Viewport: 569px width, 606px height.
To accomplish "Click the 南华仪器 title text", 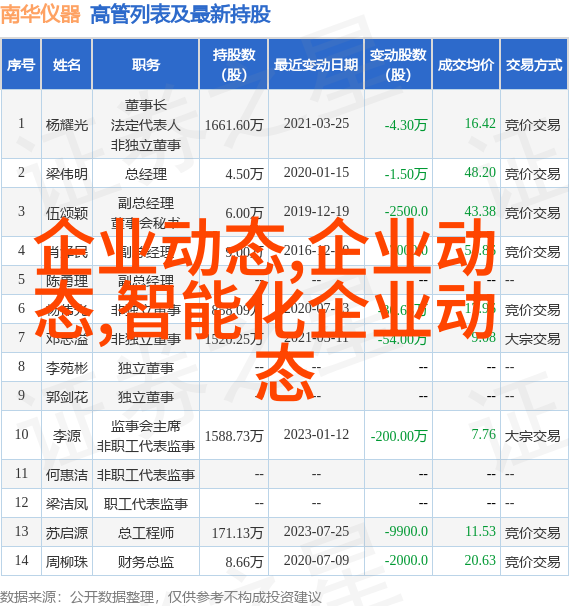I will click(x=40, y=14).
